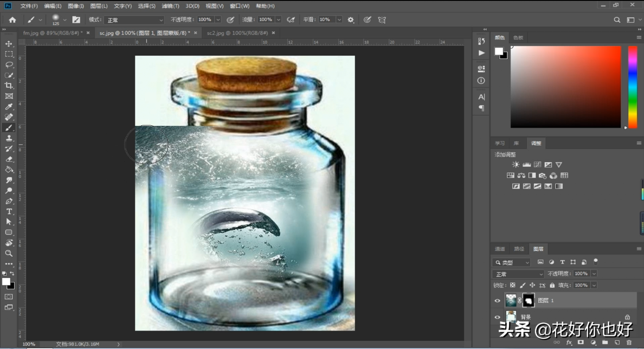This screenshot has height=349, width=644.
Task: Hide 图层 1 layer visibility eye
Action: [x=497, y=301]
